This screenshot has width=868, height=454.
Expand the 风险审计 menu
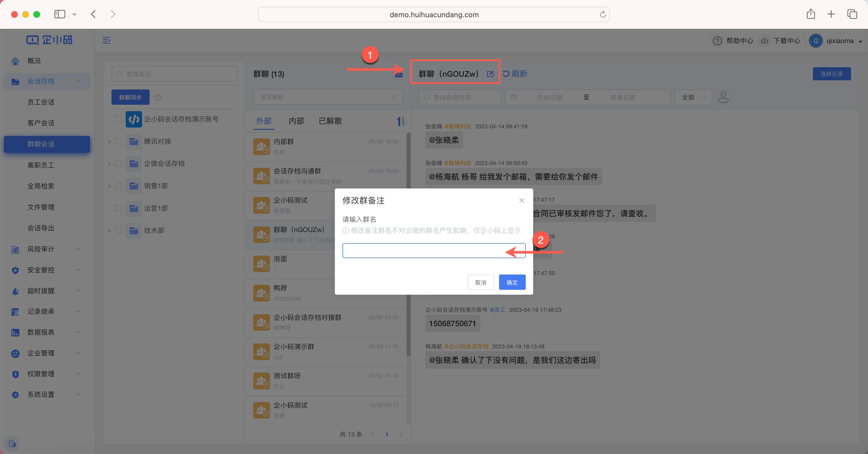click(78, 249)
